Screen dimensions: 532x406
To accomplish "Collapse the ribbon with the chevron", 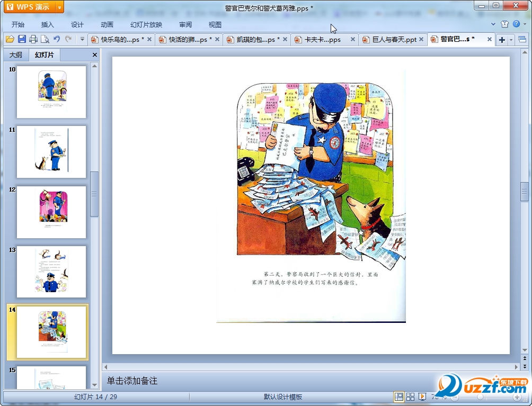I will (x=493, y=24).
